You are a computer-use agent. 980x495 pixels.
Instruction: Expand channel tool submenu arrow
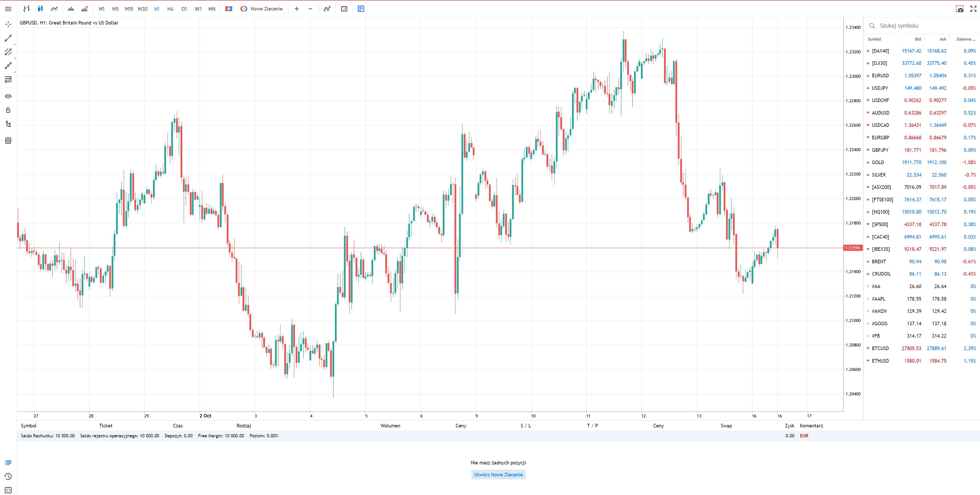[15, 58]
